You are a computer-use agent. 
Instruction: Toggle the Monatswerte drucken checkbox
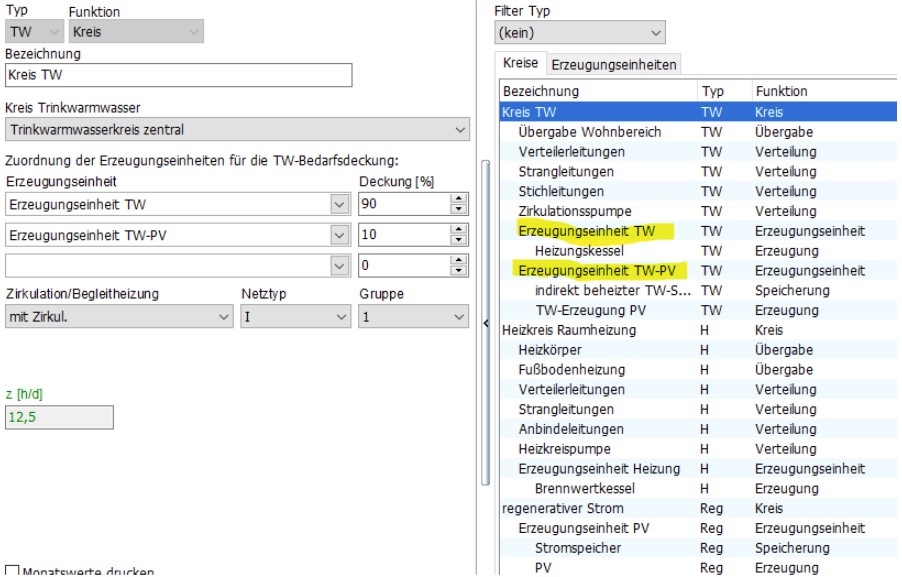11,572
